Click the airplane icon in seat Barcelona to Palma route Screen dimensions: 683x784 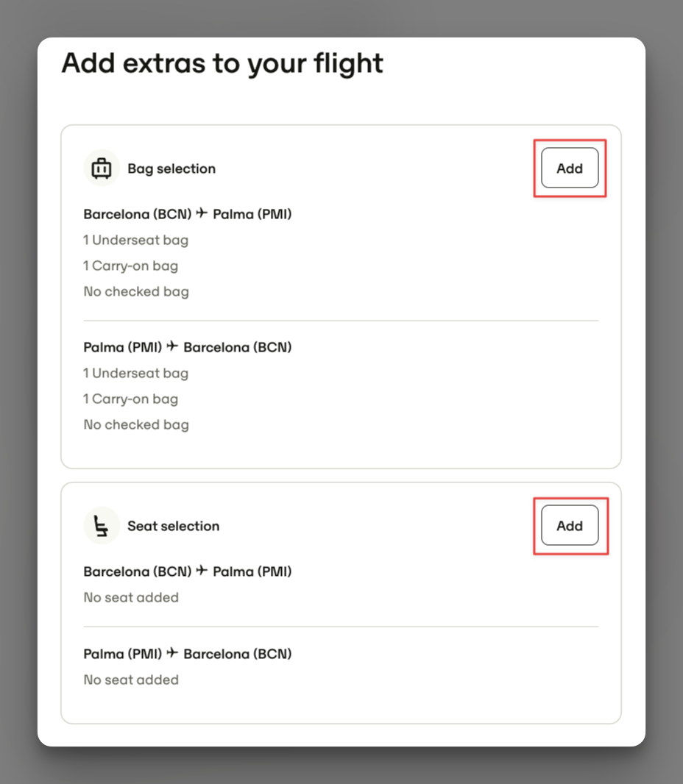click(x=202, y=571)
